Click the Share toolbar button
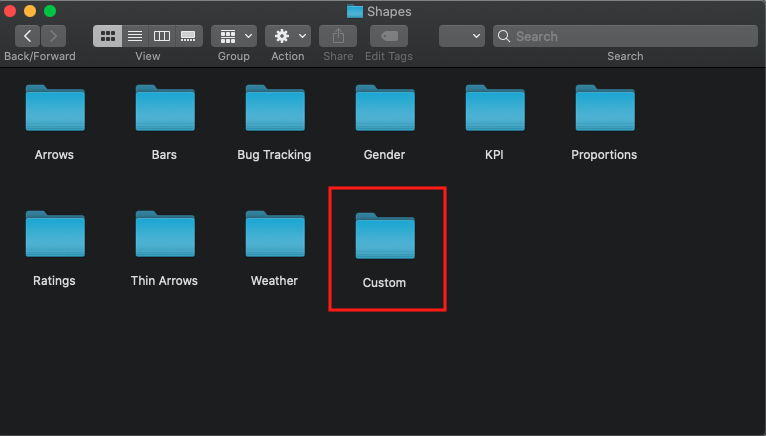This screenshot has width=766, height=436. point(338,36)
